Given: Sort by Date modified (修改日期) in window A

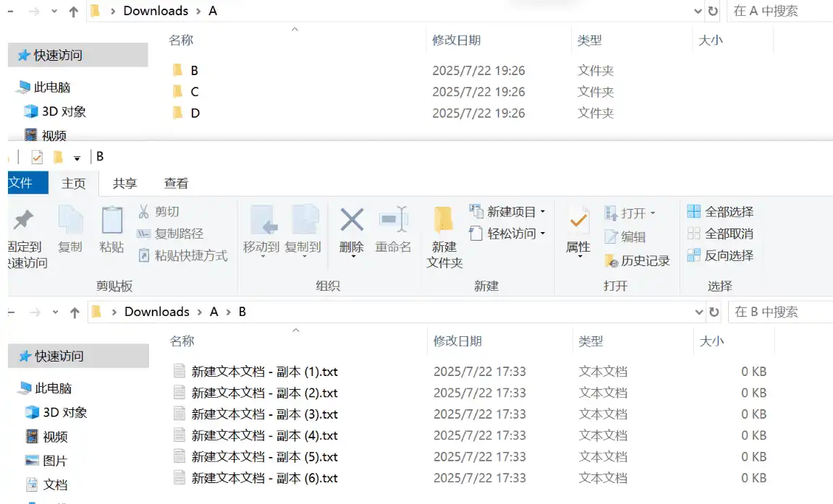Looking at the screenshot, I should 457,40.
